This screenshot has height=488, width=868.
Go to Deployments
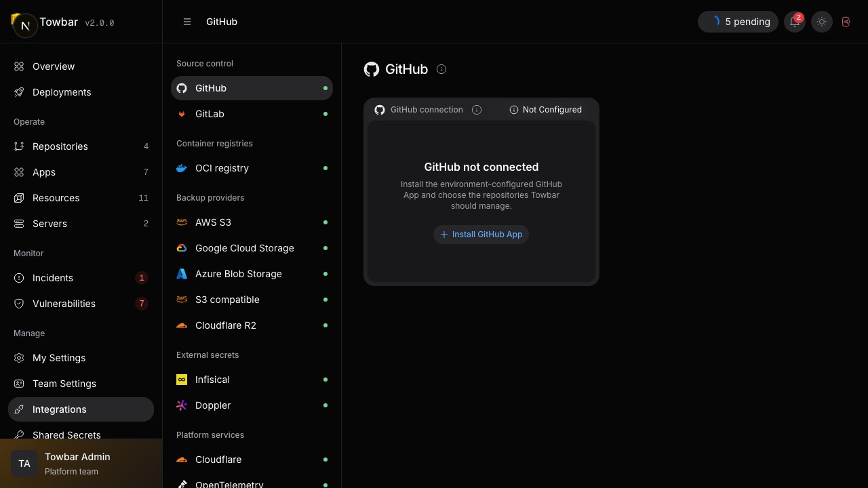pos(81,92)
